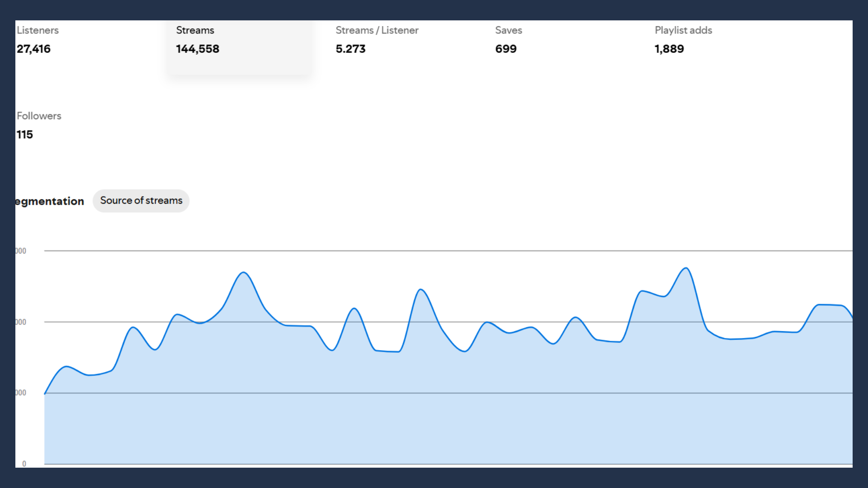The image size is (868, 488).
Task: Click the topmost y-axis gridline label
Action: coord(21,251)
